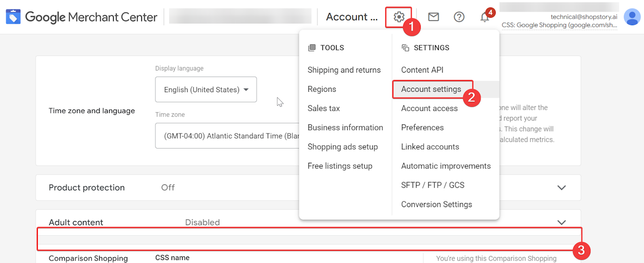Open the Time zone dropdown
The height and width of the screenshot is (263, 644).
point(226,136)
